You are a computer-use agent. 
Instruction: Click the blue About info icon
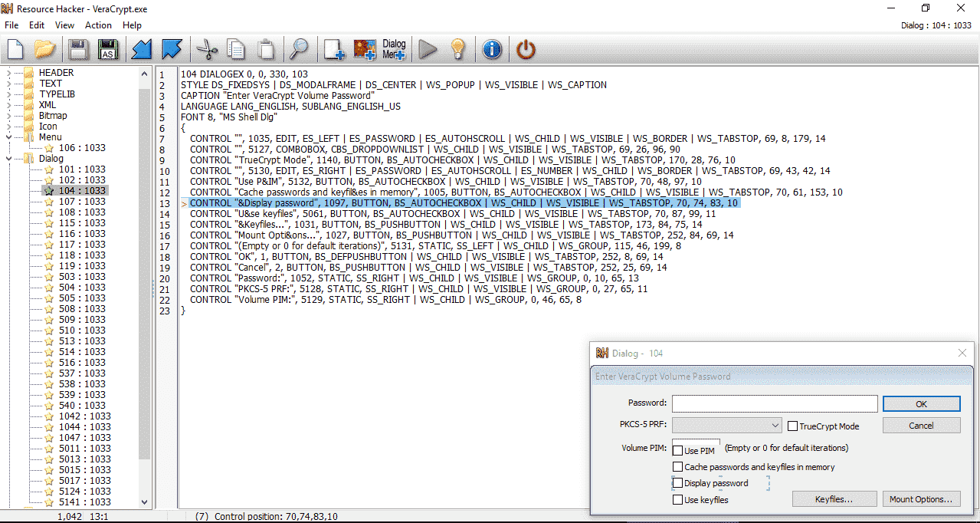(492, 50)
